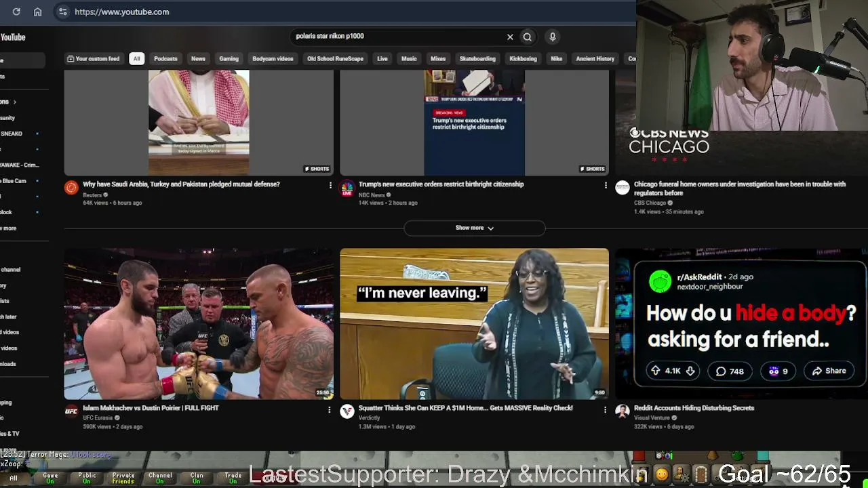Toggle the Game chat filter

click(x=50, y=478)
